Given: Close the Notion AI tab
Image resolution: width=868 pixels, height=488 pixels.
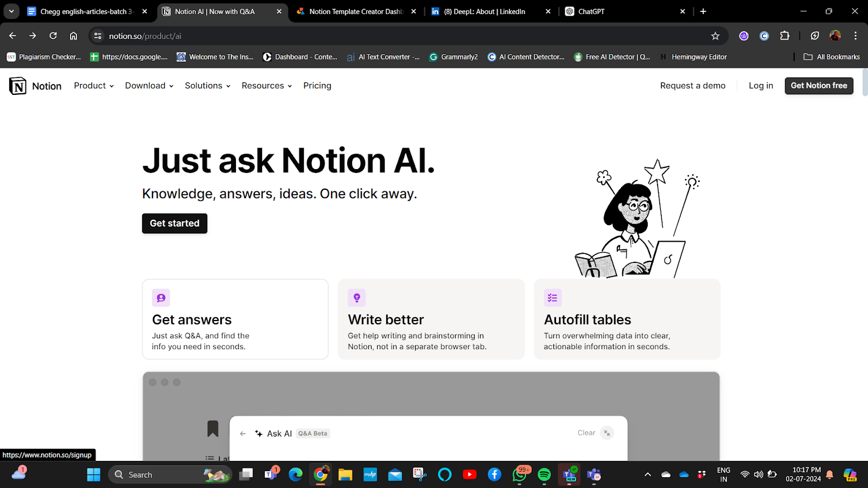Looking at the screenshot, I should coord(279,11).
